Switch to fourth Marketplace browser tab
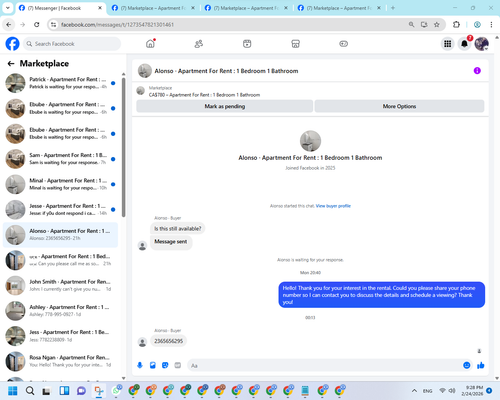This screenshot has height=400, width=500. 339,8
